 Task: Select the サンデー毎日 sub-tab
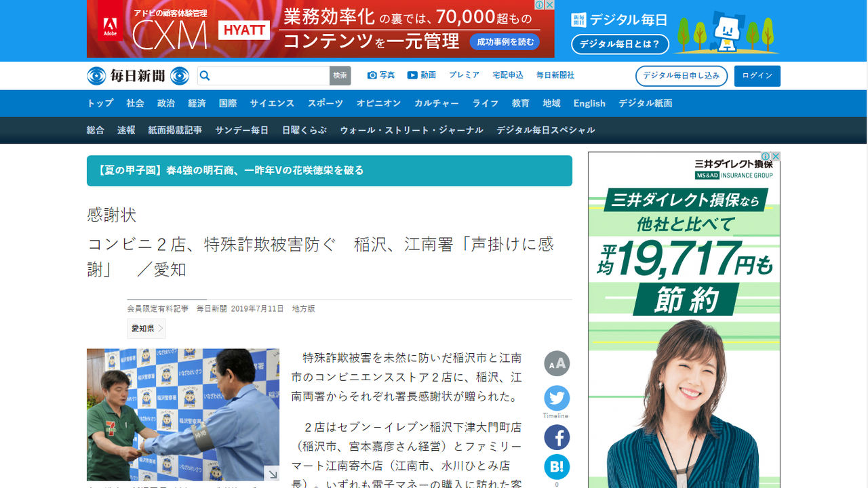tap(242, 129)
